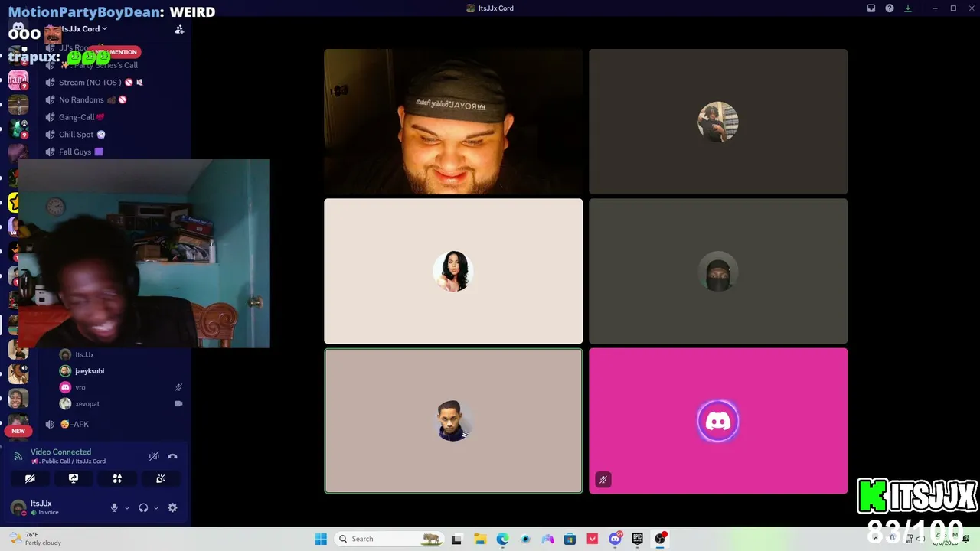Click the NEW unread servers pill
The height and width of the screenshot is (551, 980).
pos(18,431)
